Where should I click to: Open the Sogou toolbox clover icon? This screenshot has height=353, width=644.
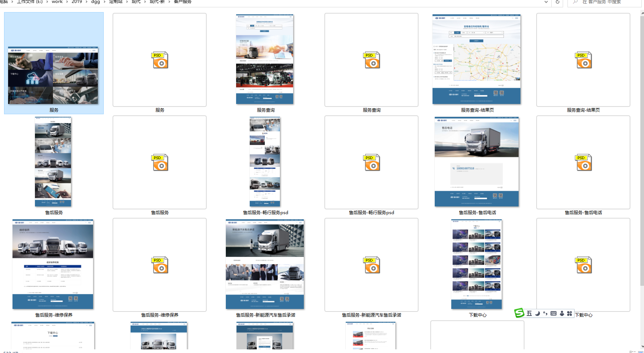569,313
